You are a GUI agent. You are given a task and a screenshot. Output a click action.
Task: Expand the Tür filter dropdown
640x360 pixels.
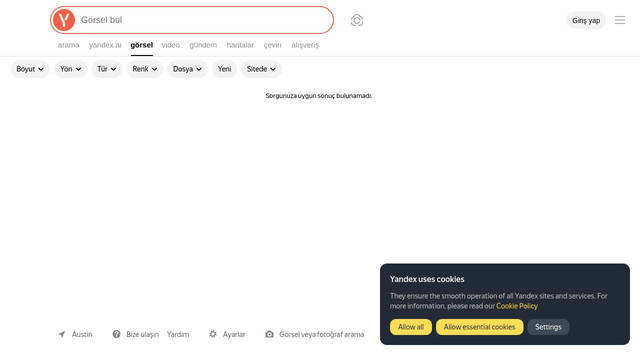pyautogui.click(x=107, y=69)
